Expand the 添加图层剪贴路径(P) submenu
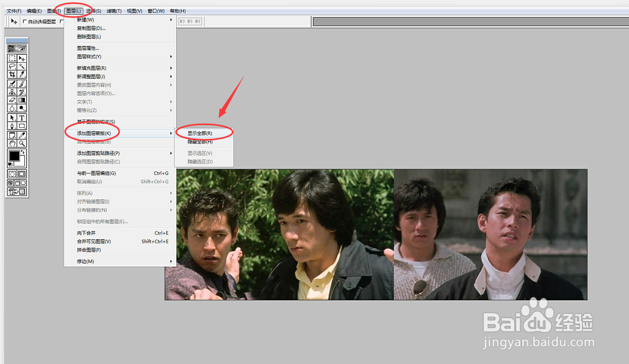The width and height of the screenshot is (629, 364). [120, 153]
